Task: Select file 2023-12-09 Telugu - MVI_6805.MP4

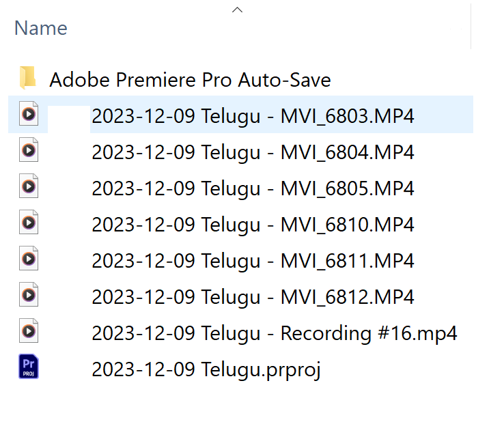Action: (x=253, y=188)
